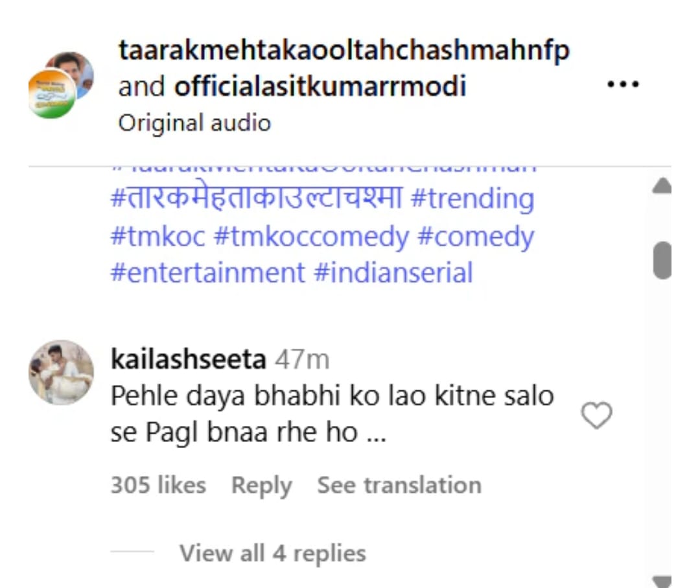Open the taarakmehtakaooltahchashmahnfp profile

[x=344, y=51]
